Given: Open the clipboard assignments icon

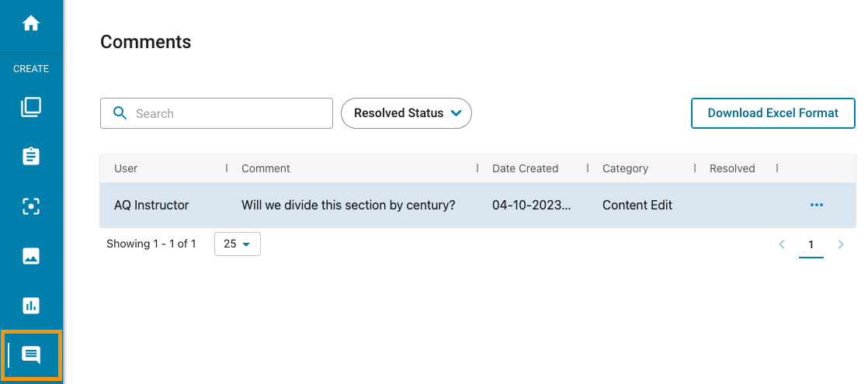Looking at the screenshot, I should [31, 156].
